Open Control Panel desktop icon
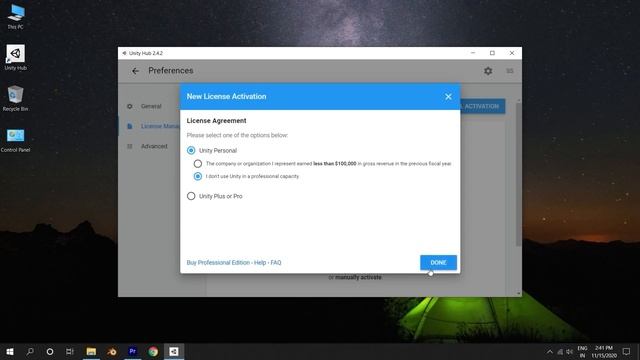 [x=16, y=140]
